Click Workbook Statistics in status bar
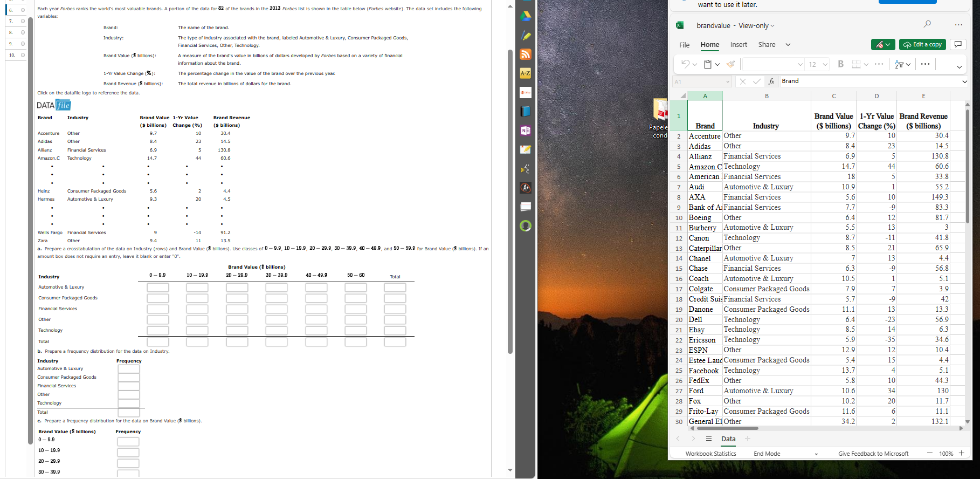 click(x=710, y=454)
